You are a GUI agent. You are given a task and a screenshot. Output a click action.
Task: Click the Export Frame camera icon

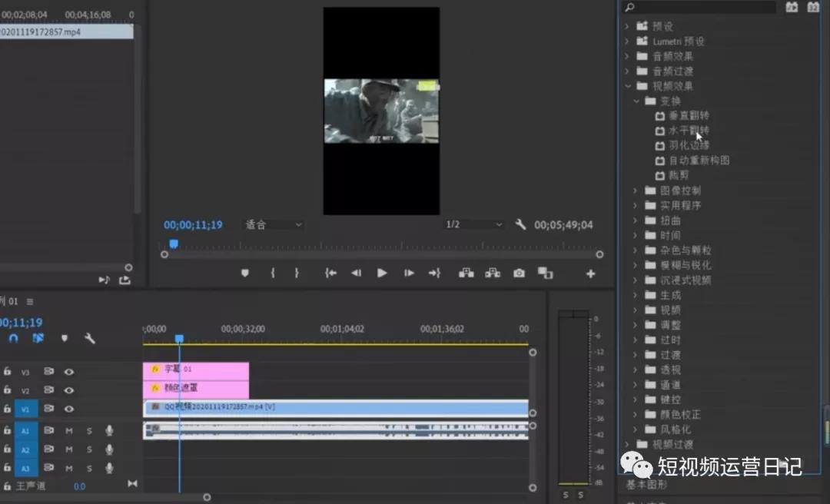click(520, 273)
